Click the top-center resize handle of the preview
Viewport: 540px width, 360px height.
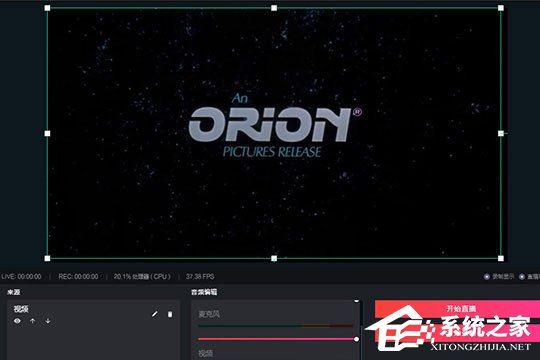point(274,8)
